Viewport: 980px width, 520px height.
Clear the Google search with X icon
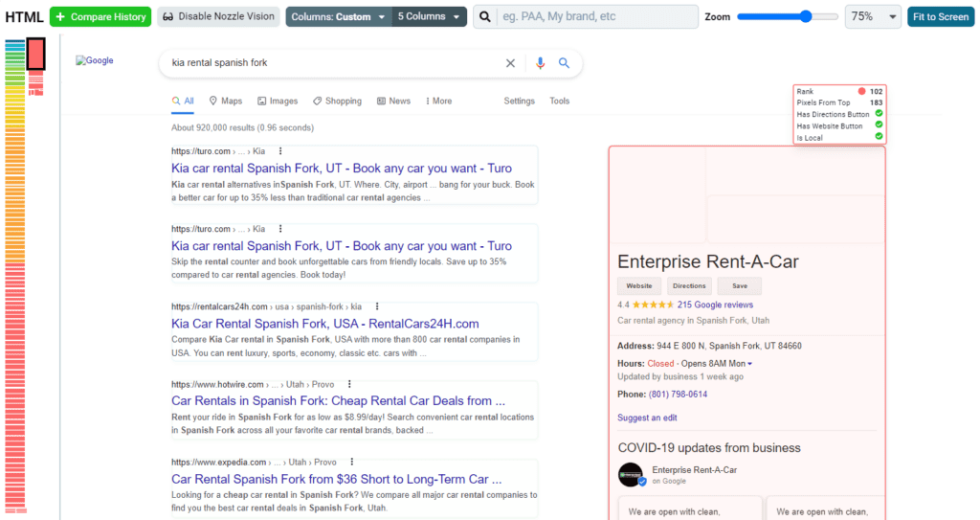pyautogui.click(x=511, y=63)
